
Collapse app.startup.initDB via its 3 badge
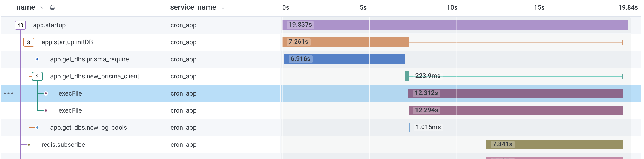pyautogui.click(x=29, y=42)
